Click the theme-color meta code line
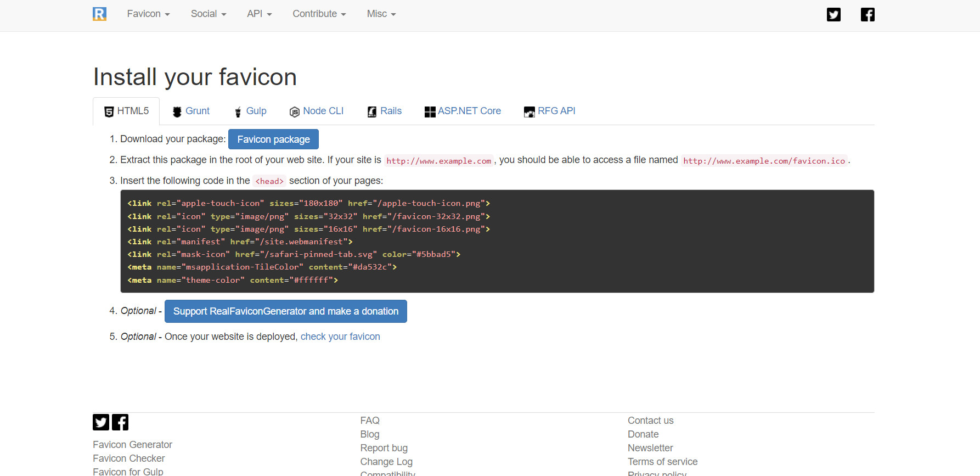 click(x=233, y=280)
